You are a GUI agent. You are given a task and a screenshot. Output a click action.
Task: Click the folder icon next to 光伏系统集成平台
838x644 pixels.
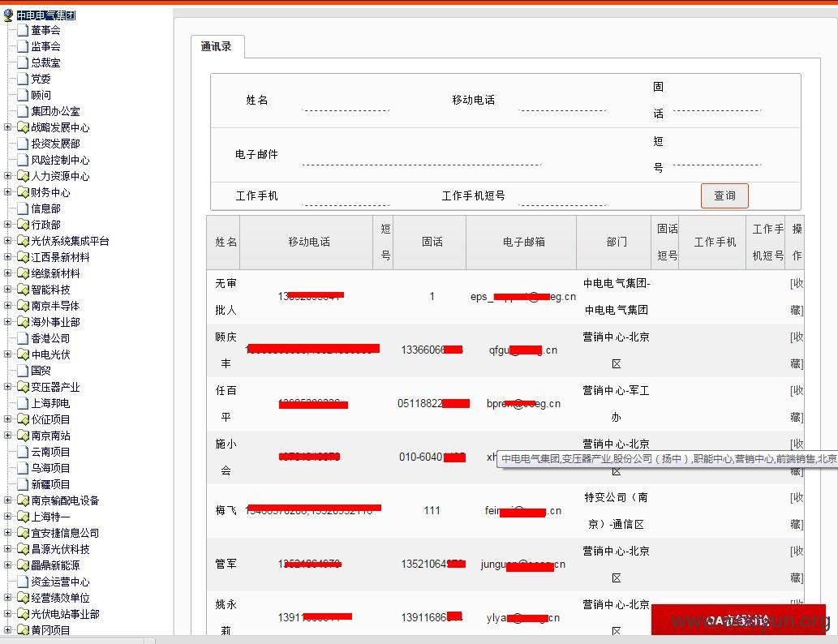[x=23, y=241]
